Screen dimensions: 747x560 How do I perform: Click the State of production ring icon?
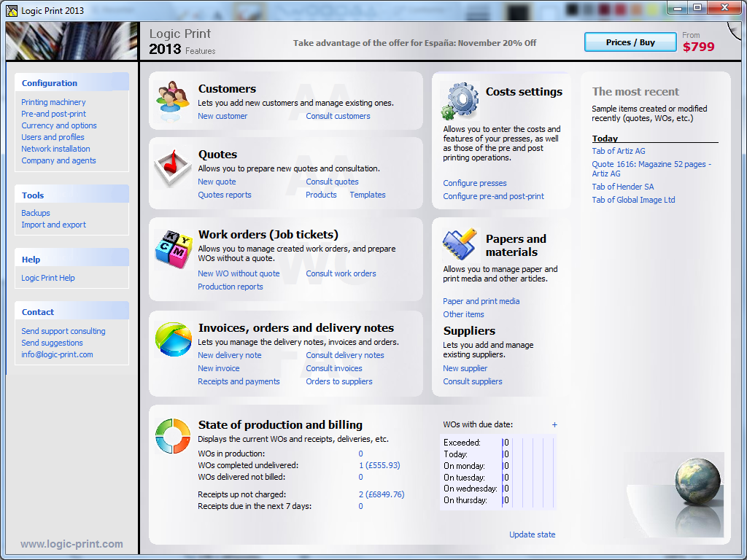[x=173, y=435]
